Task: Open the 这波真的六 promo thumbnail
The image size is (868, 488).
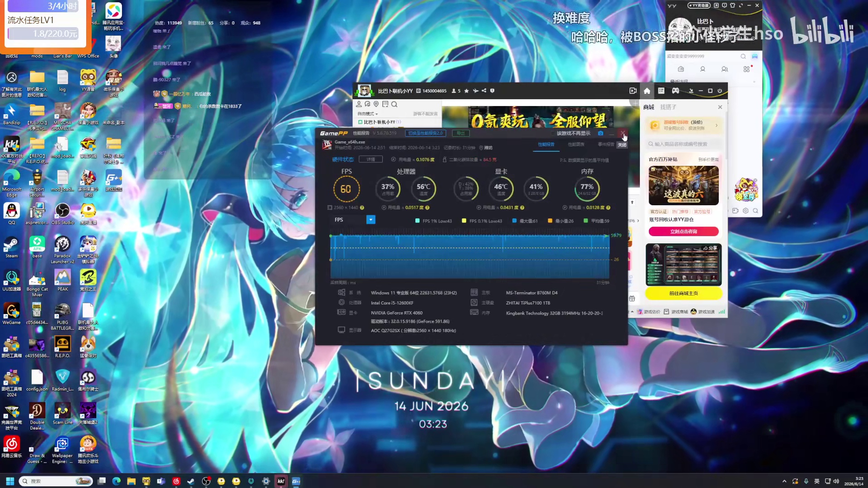Action: [x=683, y=185]
